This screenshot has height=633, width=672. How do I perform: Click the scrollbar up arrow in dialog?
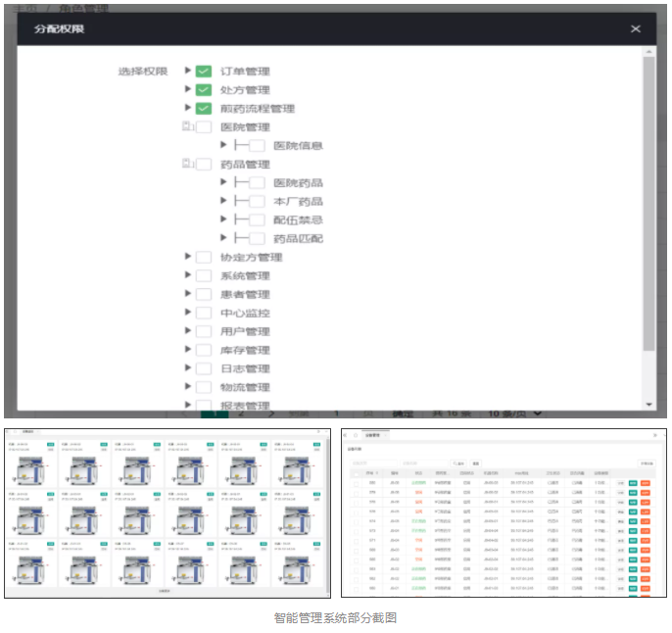click(648, 52)
